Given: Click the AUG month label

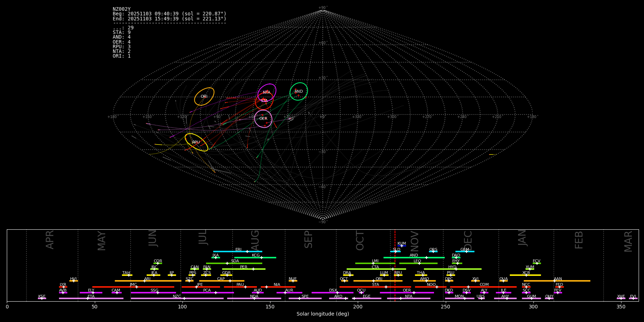Looking at the screenshot, I should (255, 240).
